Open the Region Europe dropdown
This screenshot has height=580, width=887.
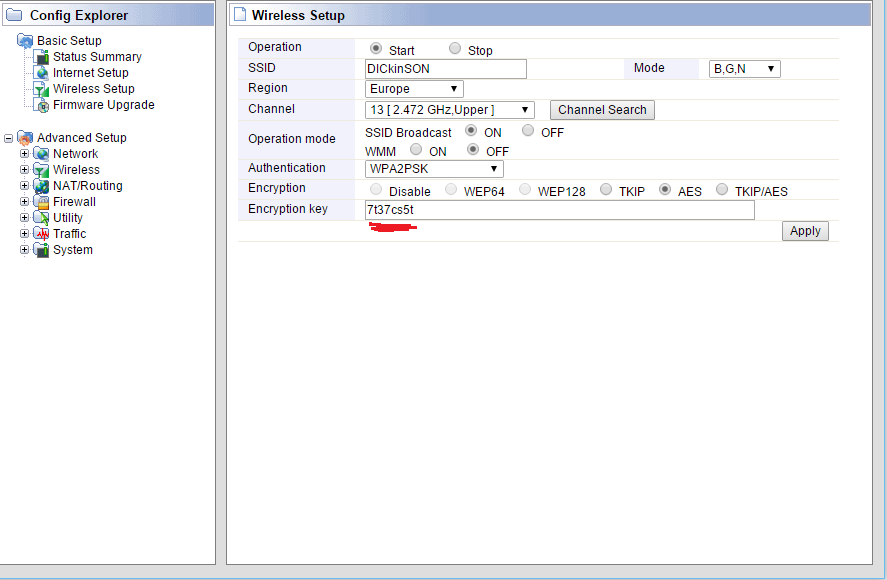pyautogui.click(x=414, y=89)
